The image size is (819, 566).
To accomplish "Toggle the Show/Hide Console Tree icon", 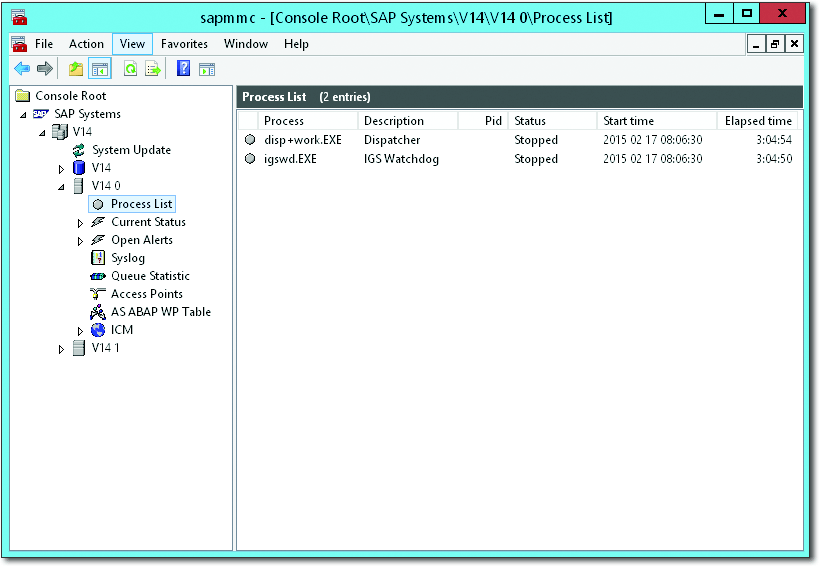I will coord(100,68).
